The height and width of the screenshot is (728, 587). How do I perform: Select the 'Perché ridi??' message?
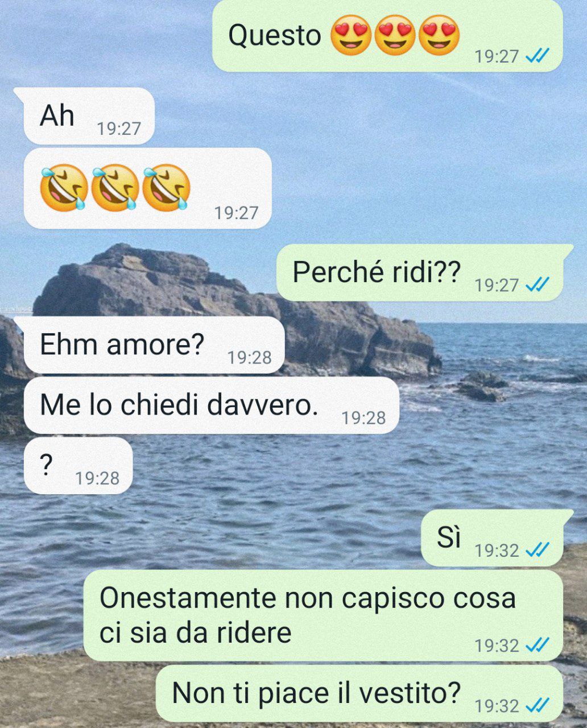[420, 273]
